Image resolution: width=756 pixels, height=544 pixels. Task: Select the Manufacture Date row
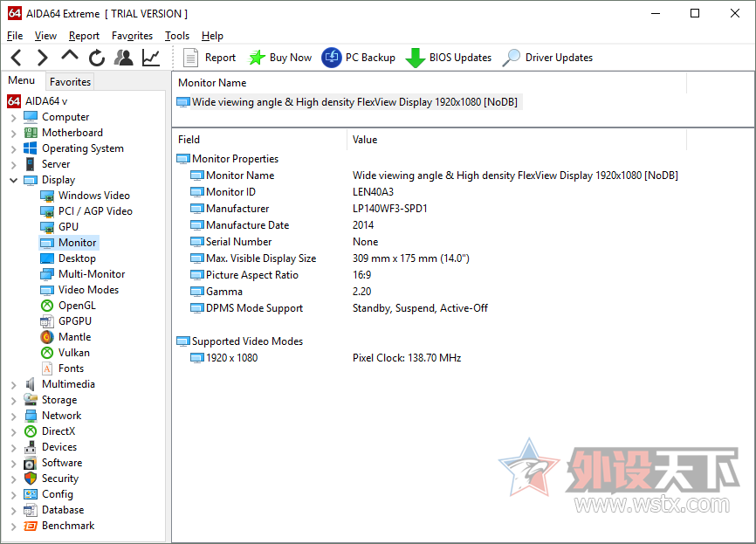282,225
